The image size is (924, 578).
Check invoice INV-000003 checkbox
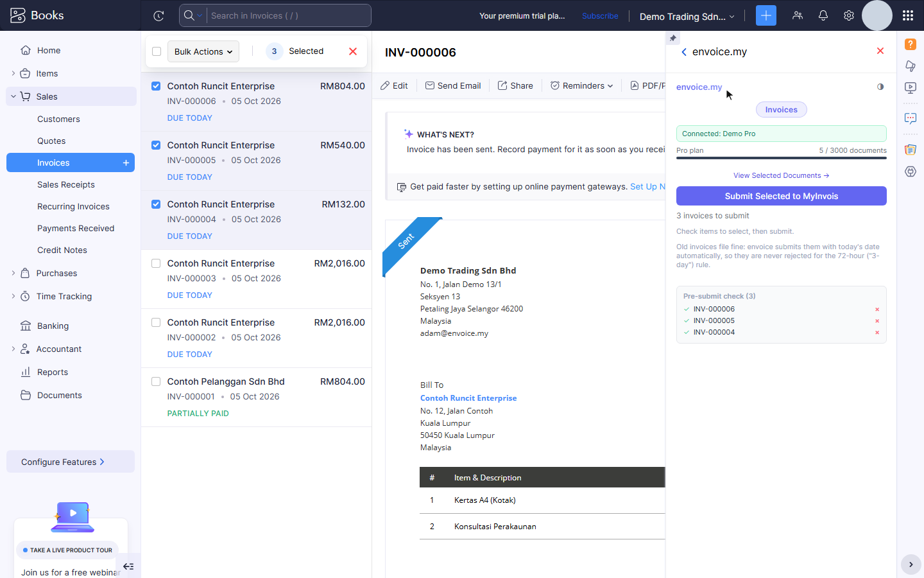156,263
